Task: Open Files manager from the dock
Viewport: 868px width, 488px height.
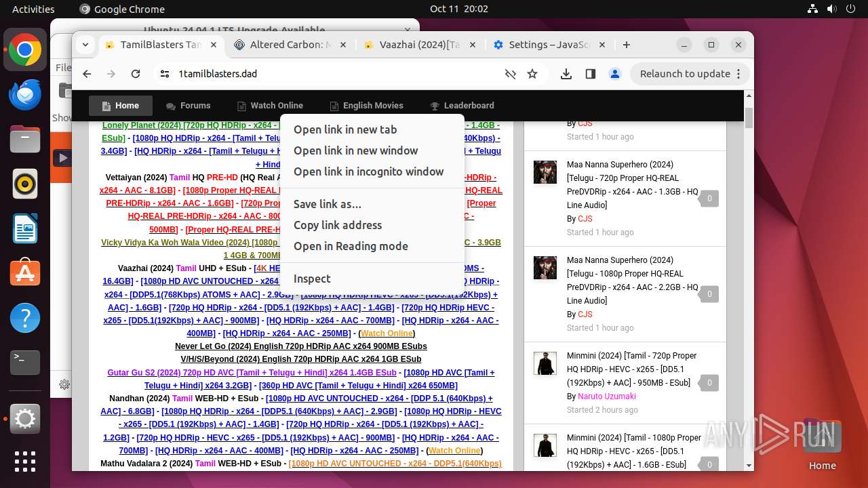Action: pyautogui.click(x=25, y=139)
